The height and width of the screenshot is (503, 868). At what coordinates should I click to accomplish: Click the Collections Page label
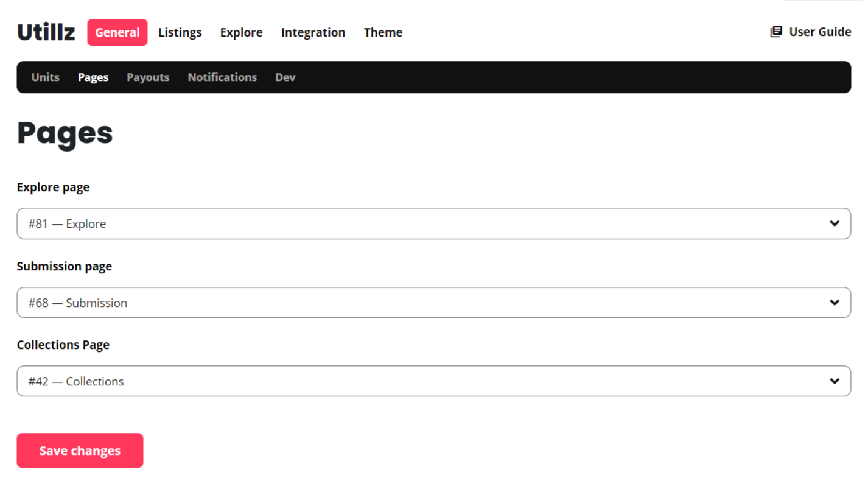coord(63,345)
